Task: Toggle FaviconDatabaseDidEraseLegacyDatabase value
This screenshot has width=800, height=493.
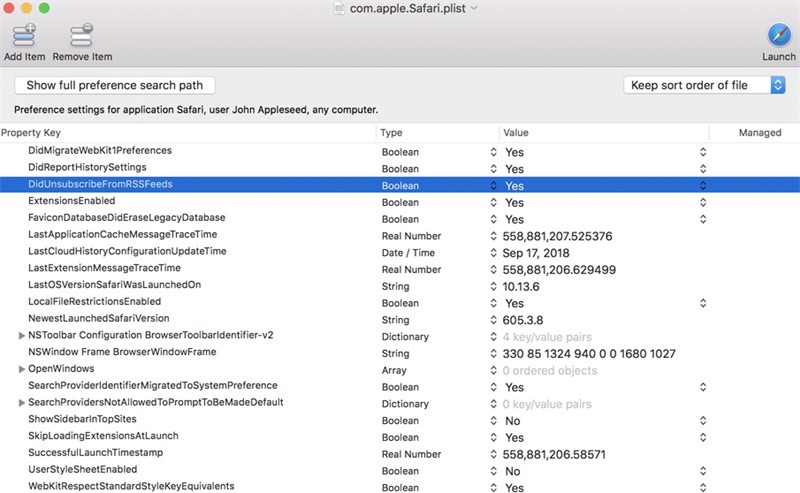Action: coord(703,219)
